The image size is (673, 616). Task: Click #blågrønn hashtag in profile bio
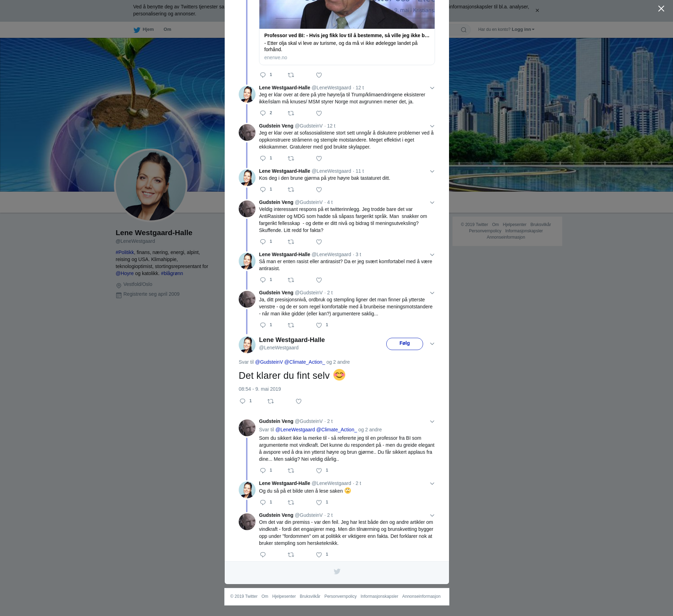172,273
